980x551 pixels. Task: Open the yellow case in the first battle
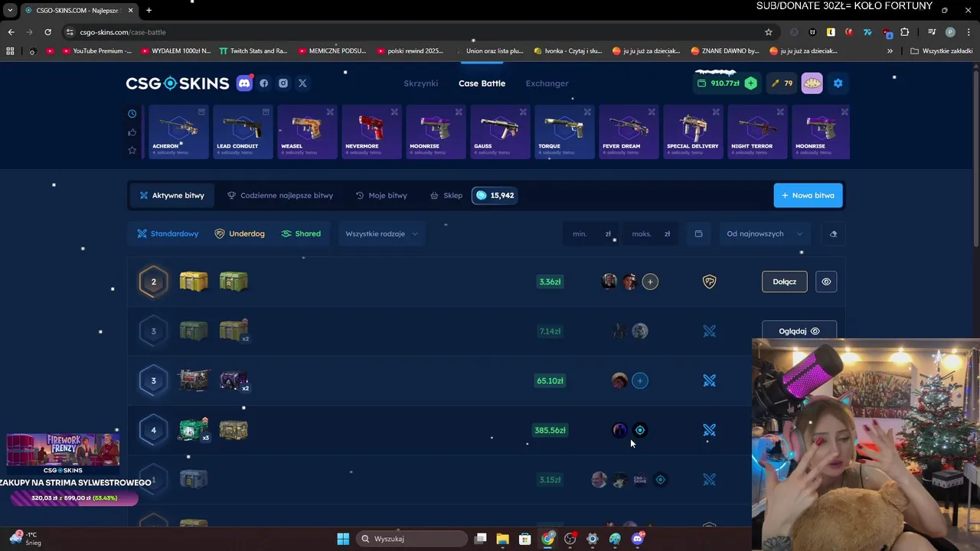pyautogui.click(x=194, y=282)
